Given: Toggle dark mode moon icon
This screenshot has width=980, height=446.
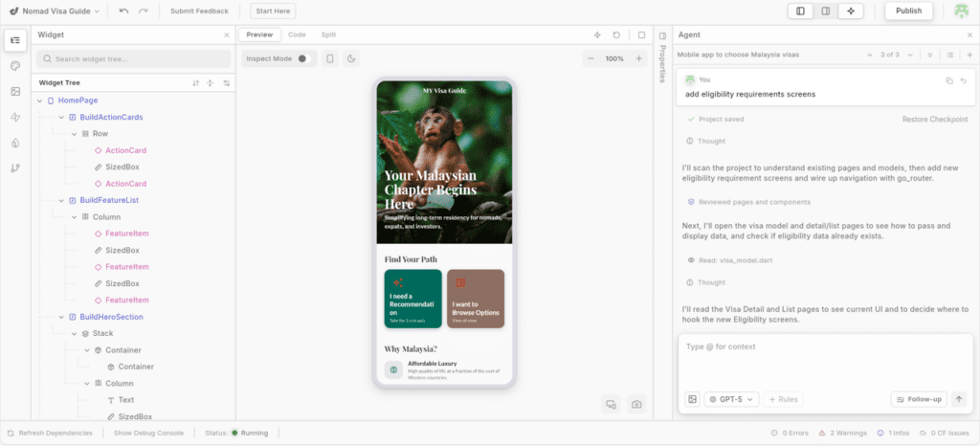Looking at the screenshot, I should click(351, 58).
